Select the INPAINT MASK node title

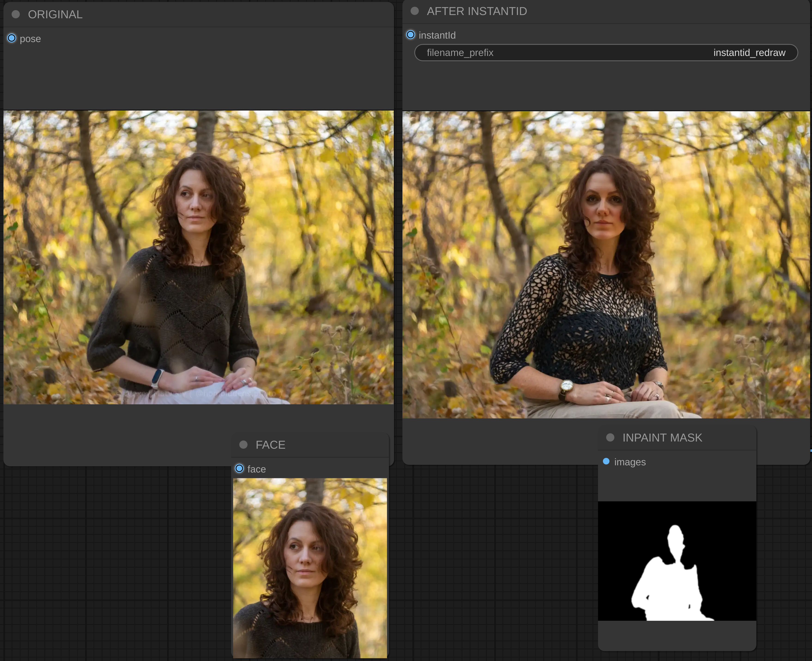click(662, 438)
